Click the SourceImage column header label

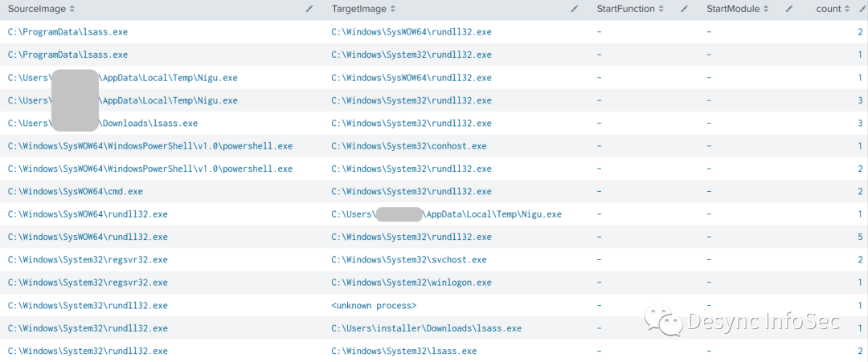point(37,9)
